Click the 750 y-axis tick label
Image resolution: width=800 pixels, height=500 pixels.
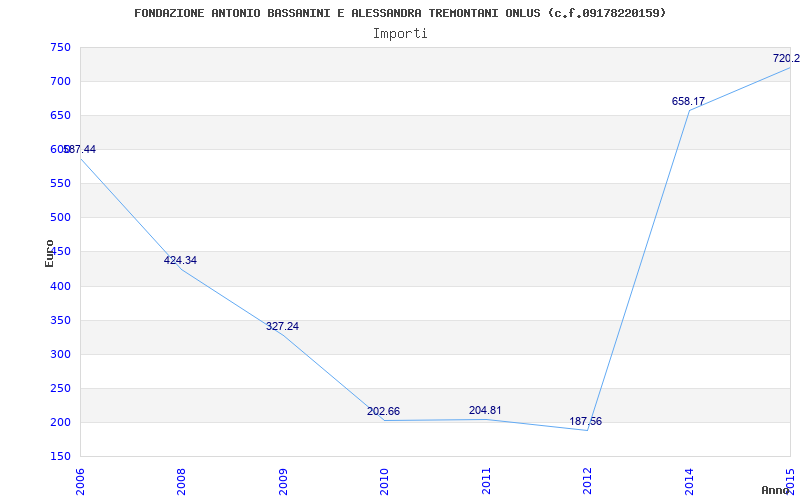60,47
